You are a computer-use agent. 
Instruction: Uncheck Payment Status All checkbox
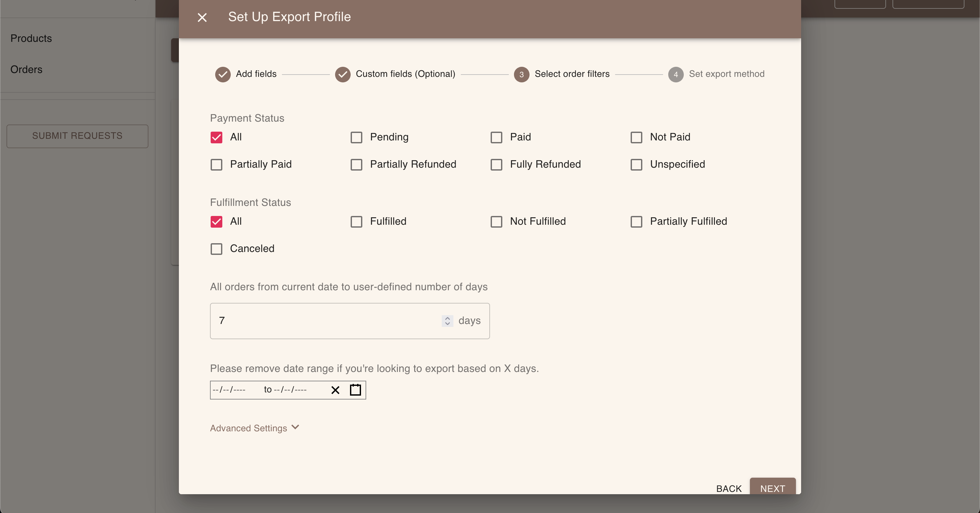(x=216, y=137)
